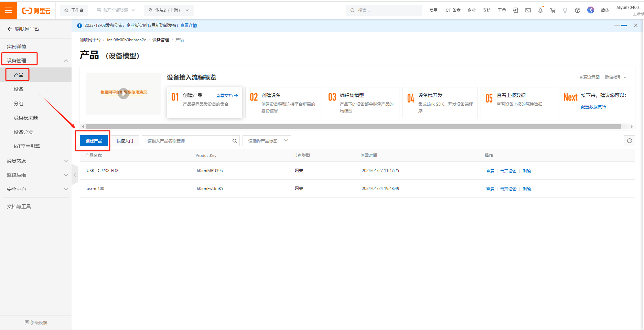
Task: Close the announcement banner
Action: pyautogui.click(x=635, y=25)
